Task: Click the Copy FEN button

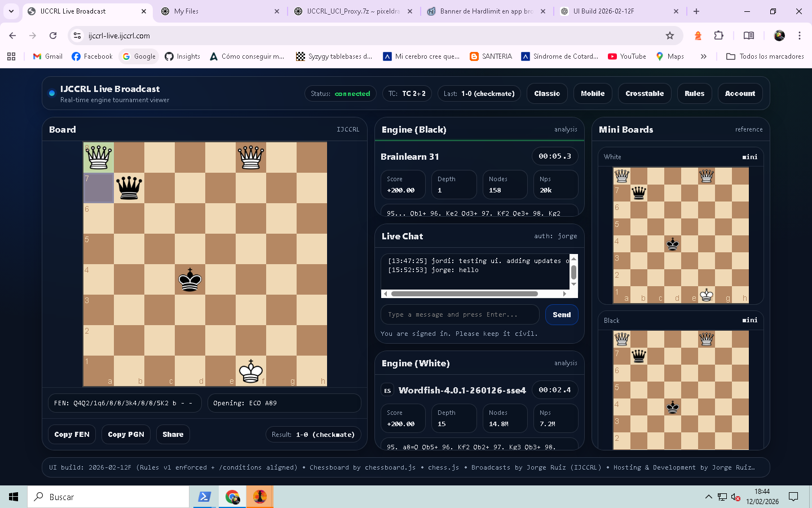Action: [x=72, y=435]
